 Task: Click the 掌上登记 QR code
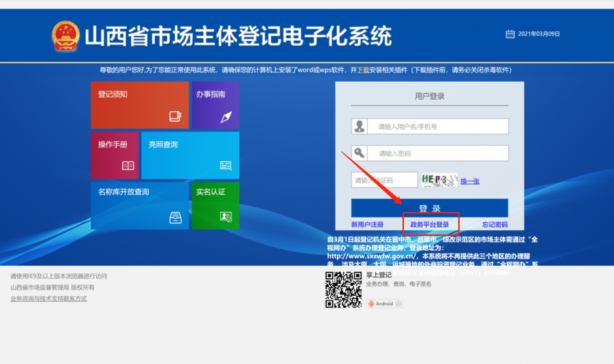(343, 290)
